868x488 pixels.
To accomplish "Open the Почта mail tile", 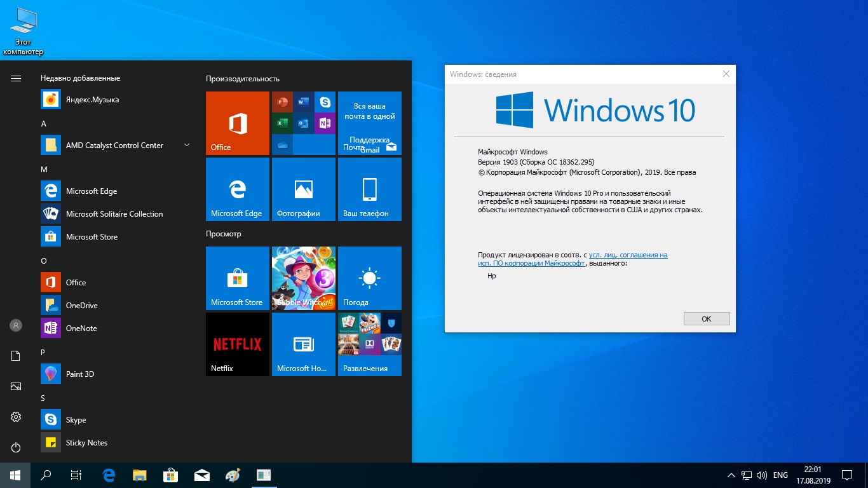I will pos(370,123).
